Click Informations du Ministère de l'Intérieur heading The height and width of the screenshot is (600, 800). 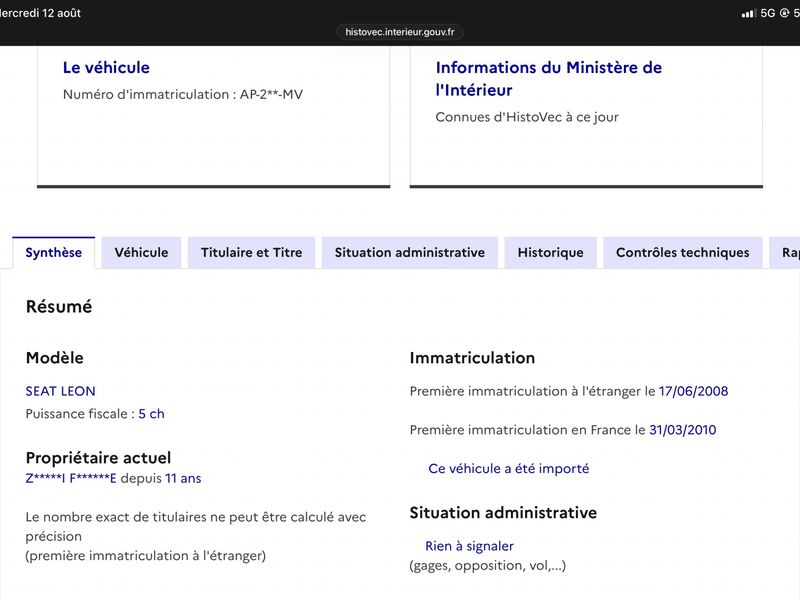point(548,79)
